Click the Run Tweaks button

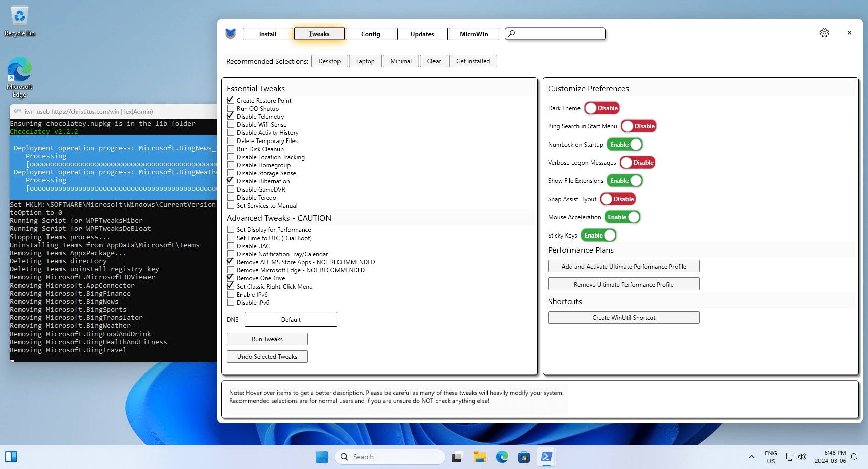pos(267,339)
